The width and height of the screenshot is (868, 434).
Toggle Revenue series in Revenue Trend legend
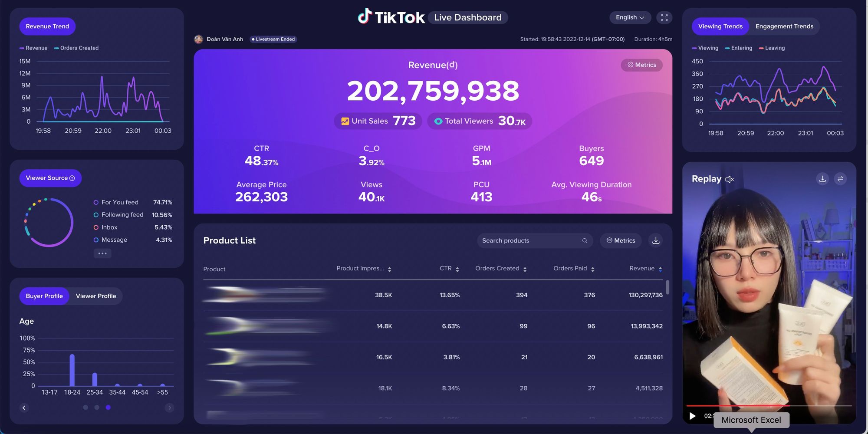tap(33, 48)
